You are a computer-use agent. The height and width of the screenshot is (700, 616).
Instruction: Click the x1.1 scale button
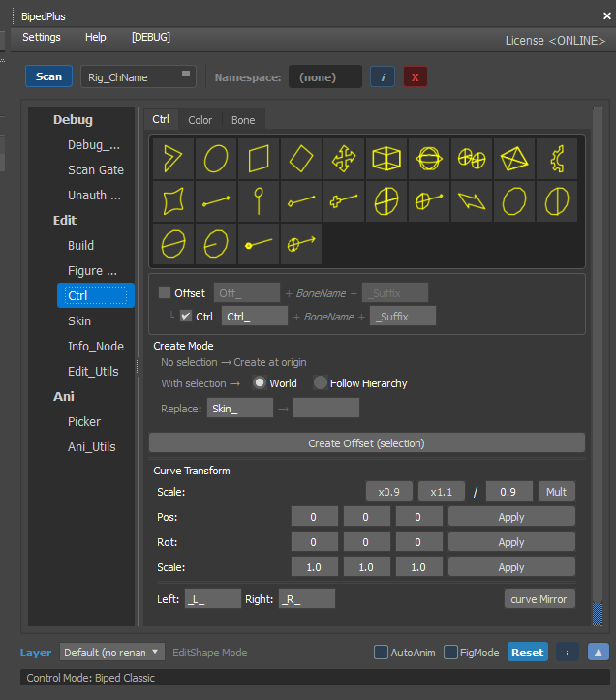click(442, 492)
